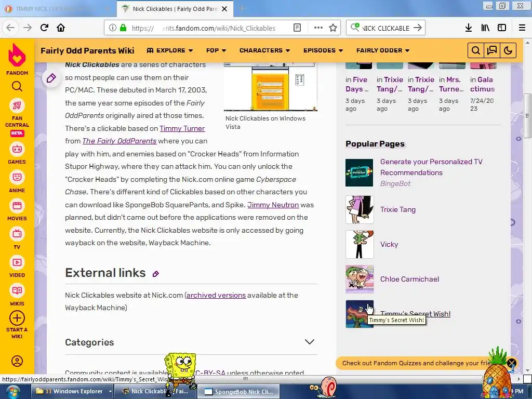This screenshot has width=532, height=399.
Task: Show site information icon in address bar
Action: 113,28
